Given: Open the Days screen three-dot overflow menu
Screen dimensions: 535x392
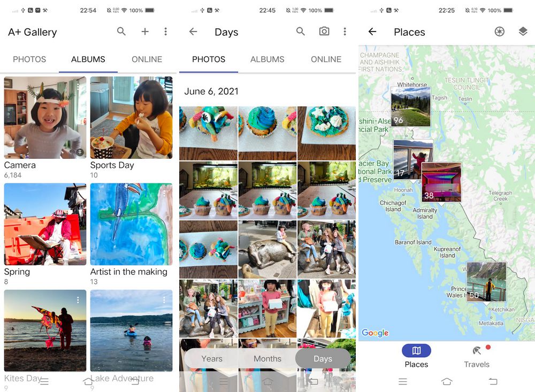Looking at the screenshot, I should click(345, 32).
